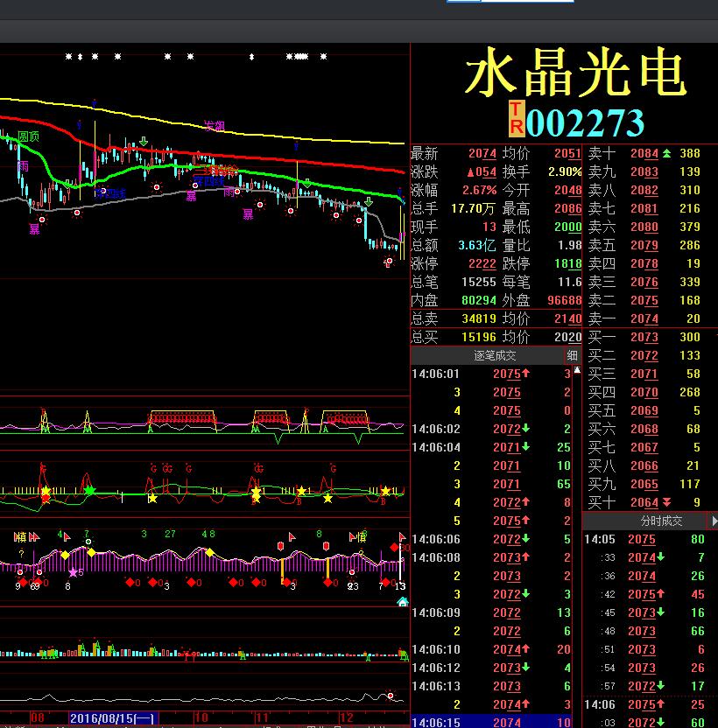Click the down arrow on the 14:06:04 tick
Viewport: 718px width, 728px height.
pos(525,446)
